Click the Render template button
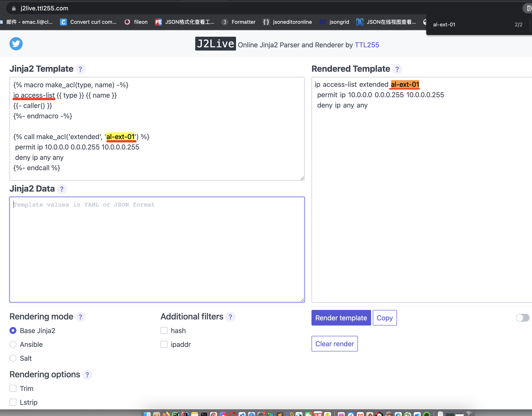Image resolution: width=532 pixels, height=416 pixels. pos(341,318)
